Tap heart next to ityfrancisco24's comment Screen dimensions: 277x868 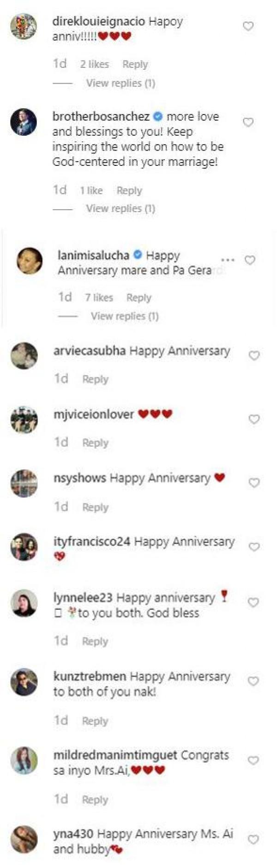(x=254, y=547)
